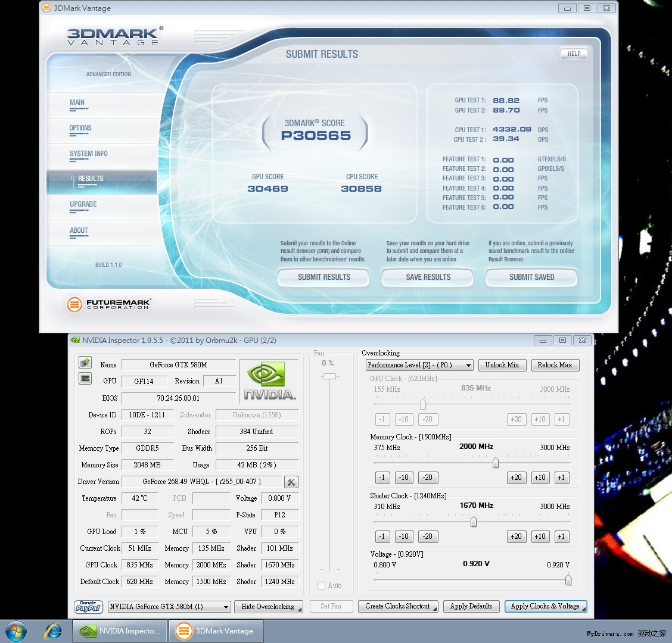Screen dimensions: 672x643
Task: Click the screenshot upload icon beside Name
Action: (85, 363)
